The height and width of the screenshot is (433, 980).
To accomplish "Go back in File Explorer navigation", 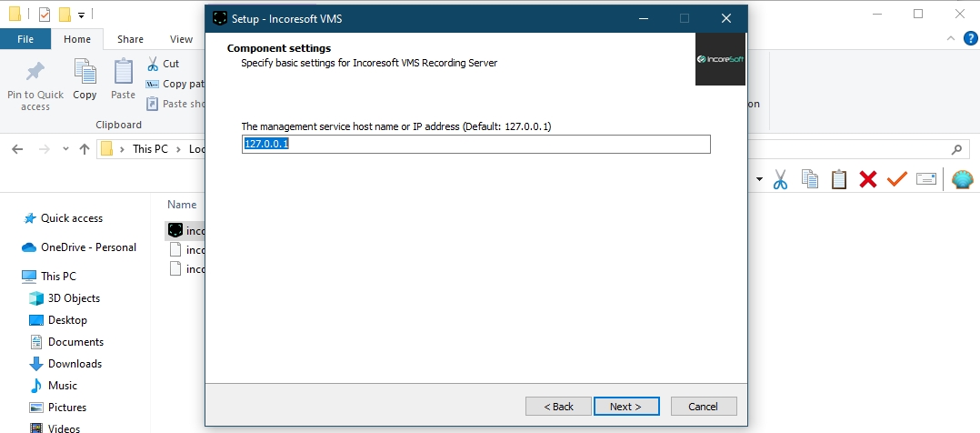I will coord(17,149).
